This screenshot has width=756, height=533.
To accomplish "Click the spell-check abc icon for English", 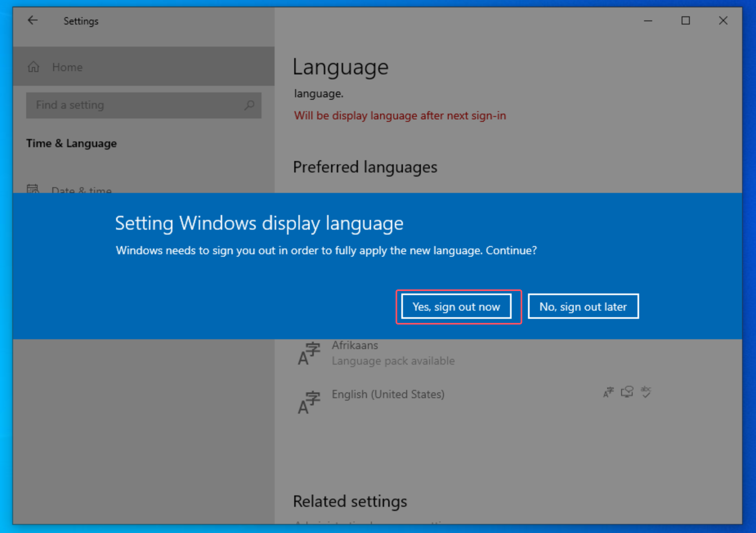I will (x=646, y=392).
